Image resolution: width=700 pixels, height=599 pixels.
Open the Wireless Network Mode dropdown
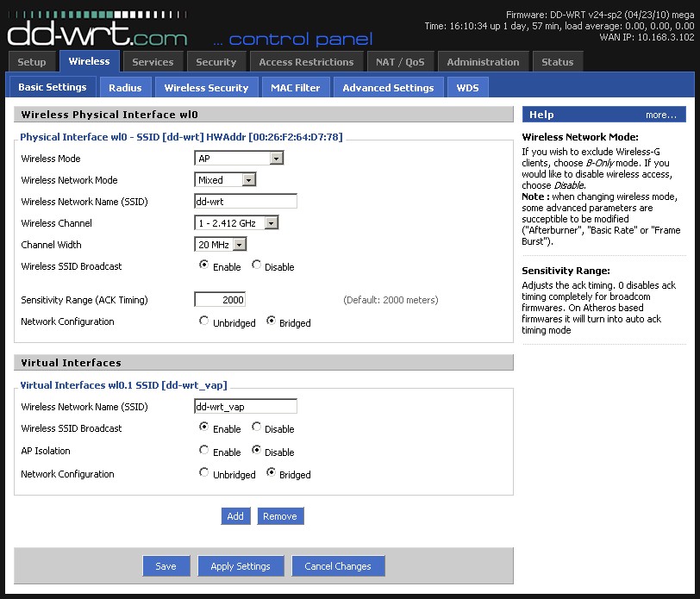click(225, 180)
